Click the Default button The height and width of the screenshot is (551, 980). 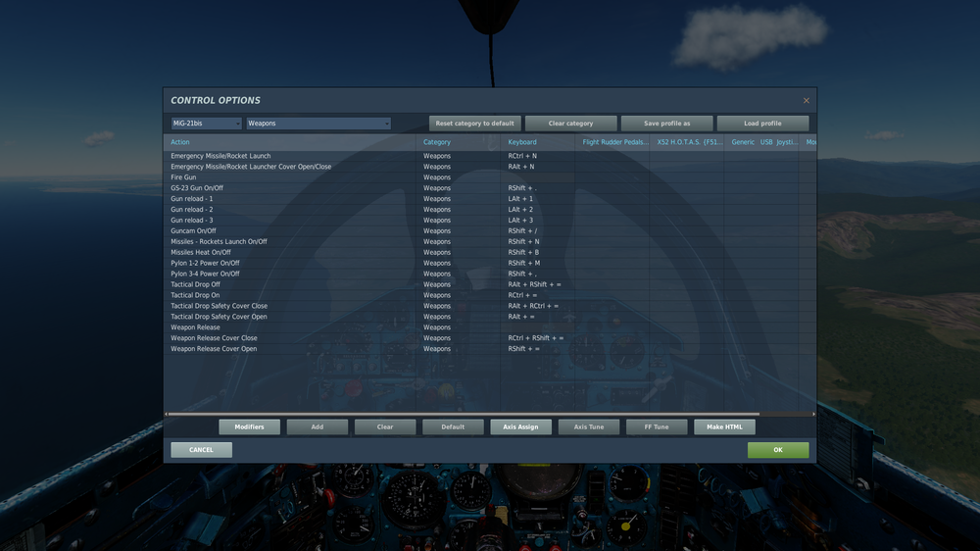(x=453, y=427)
